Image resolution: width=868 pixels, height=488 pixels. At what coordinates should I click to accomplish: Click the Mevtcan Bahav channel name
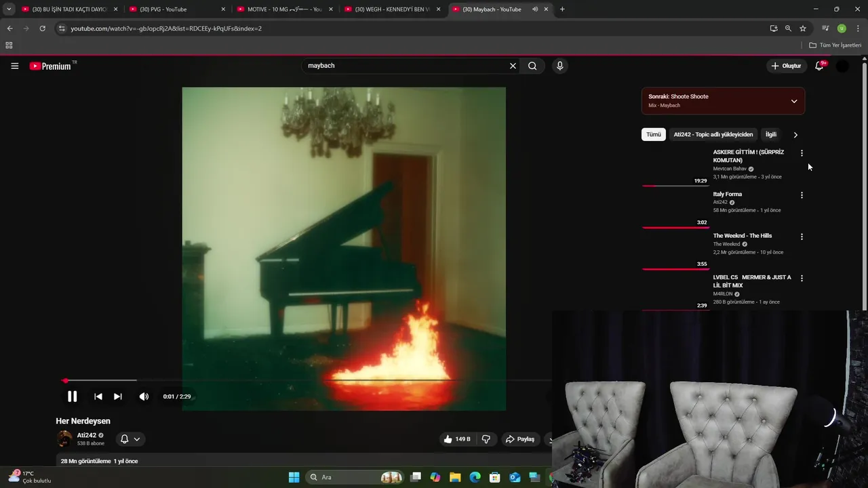[729, 169]
